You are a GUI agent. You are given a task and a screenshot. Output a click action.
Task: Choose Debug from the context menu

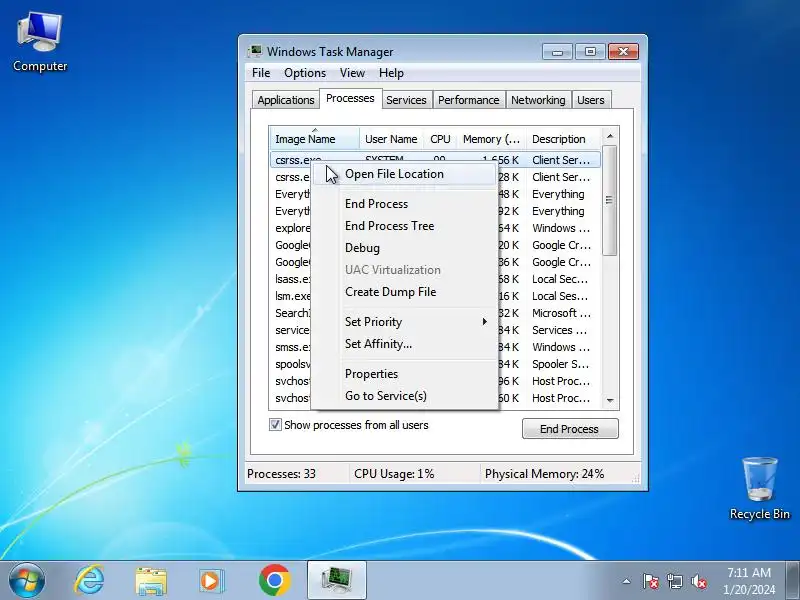pos(404,247)
